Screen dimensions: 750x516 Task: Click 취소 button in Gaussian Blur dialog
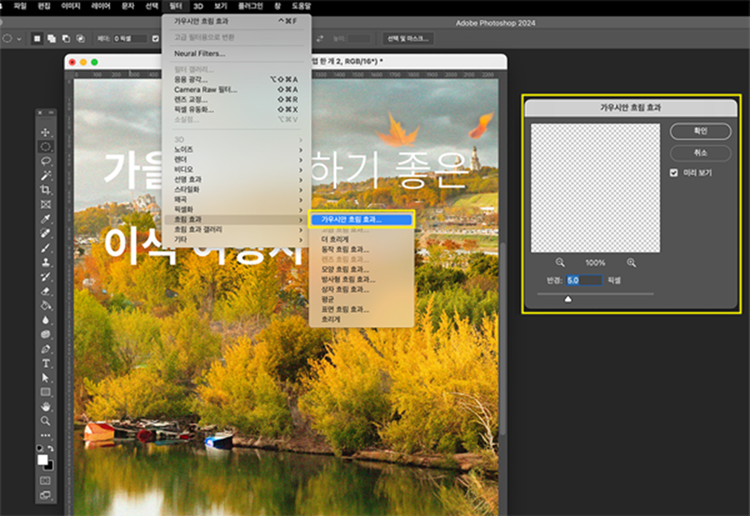(x=700, y=153)
